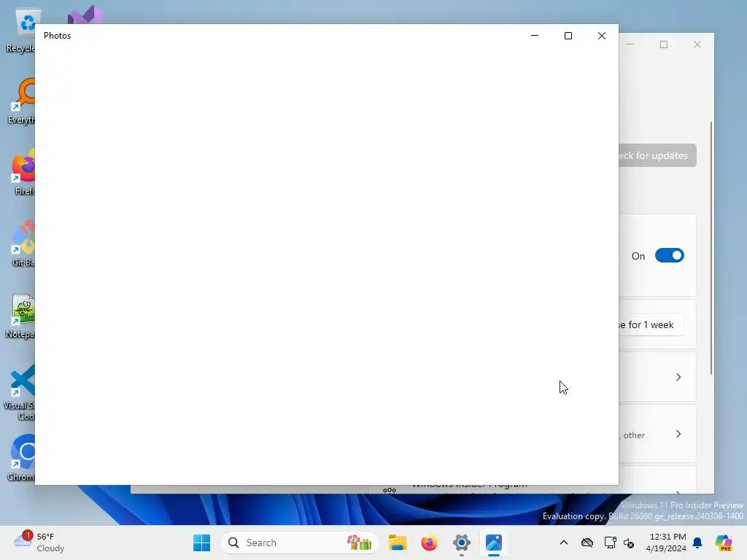The width and height of the screenshot is (747, 560).
Task: Click the search highlights gift icon
Action: coord(359,542)
